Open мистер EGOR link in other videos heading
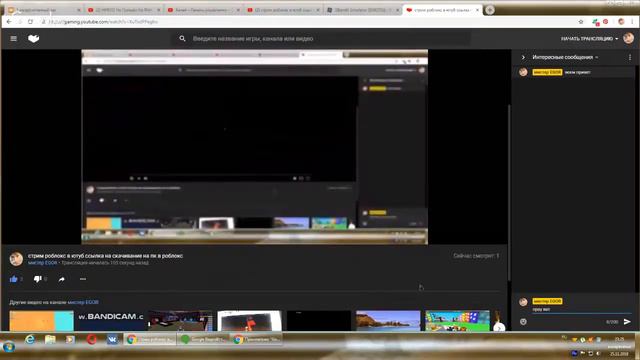 pyautogui.click(x=83, y=302)
